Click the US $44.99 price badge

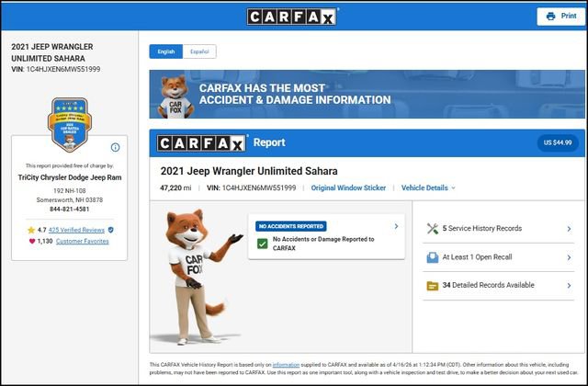coord(558,142)
